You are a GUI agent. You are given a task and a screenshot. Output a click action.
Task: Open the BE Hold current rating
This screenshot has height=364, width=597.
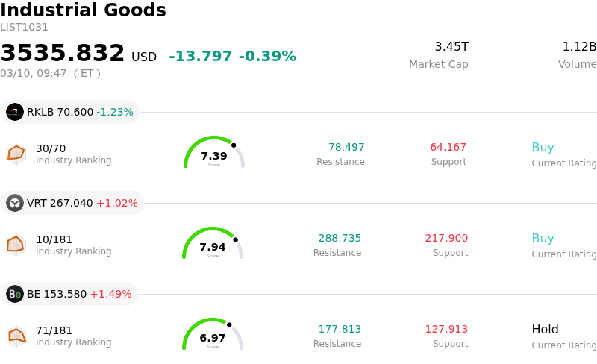pos(545,330)
